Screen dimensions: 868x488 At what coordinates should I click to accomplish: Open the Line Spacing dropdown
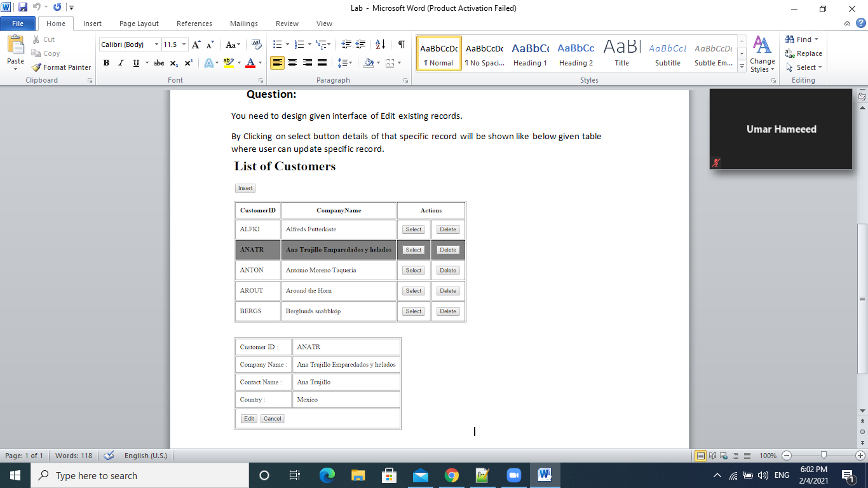tap(344, 62)
